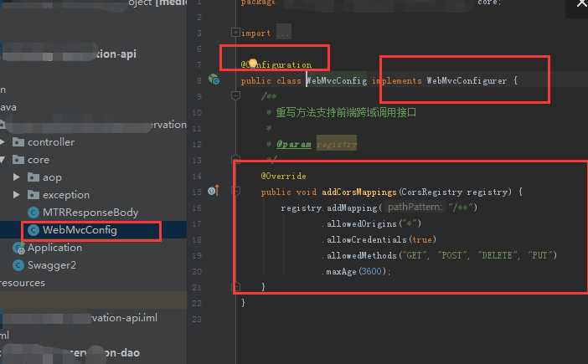Screen dimensions: 588x364
Task: Click the allowedOrigins call
Action: pos(362,224)
